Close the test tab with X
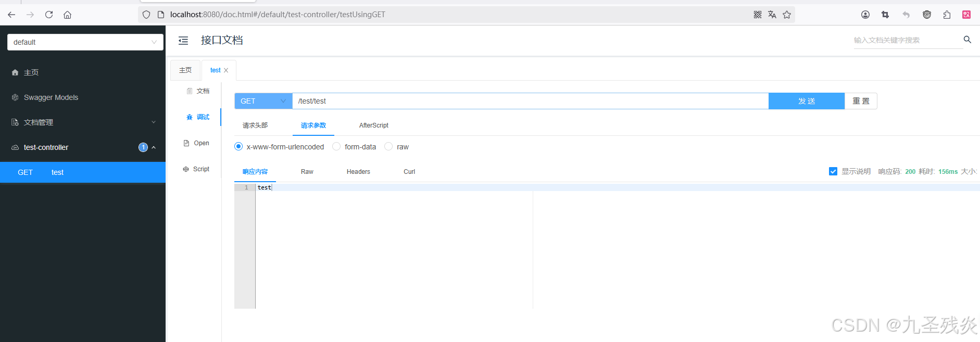Screen dimensions: 980x342 [226, 70]
